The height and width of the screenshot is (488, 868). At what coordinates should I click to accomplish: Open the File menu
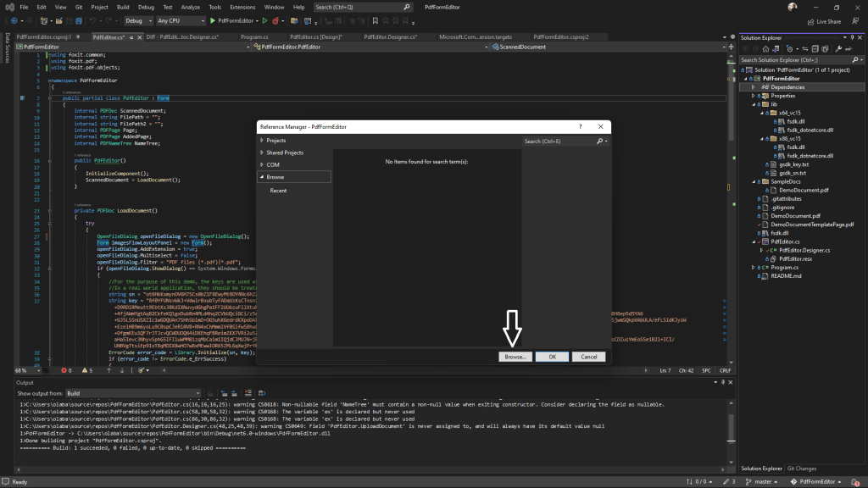click(x=24, y=7)
